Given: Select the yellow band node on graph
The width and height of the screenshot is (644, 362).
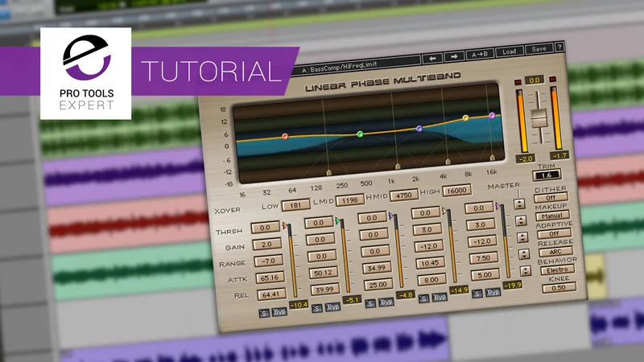Looking at the screenshot, I should [465, 117].
